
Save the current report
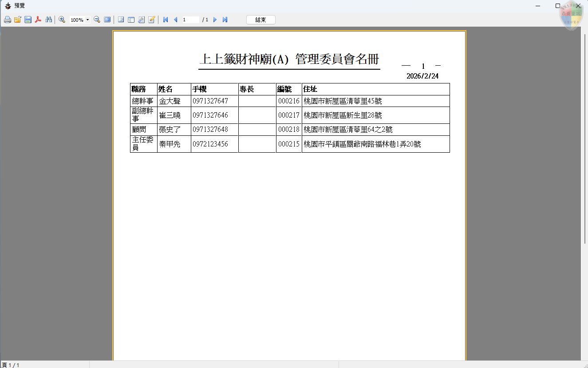pos(28,20)
